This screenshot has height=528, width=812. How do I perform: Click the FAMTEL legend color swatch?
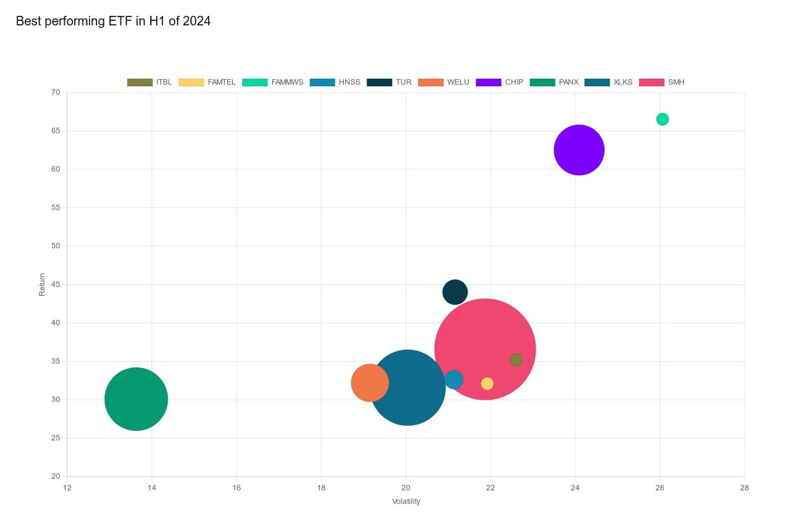click(191, 82)
